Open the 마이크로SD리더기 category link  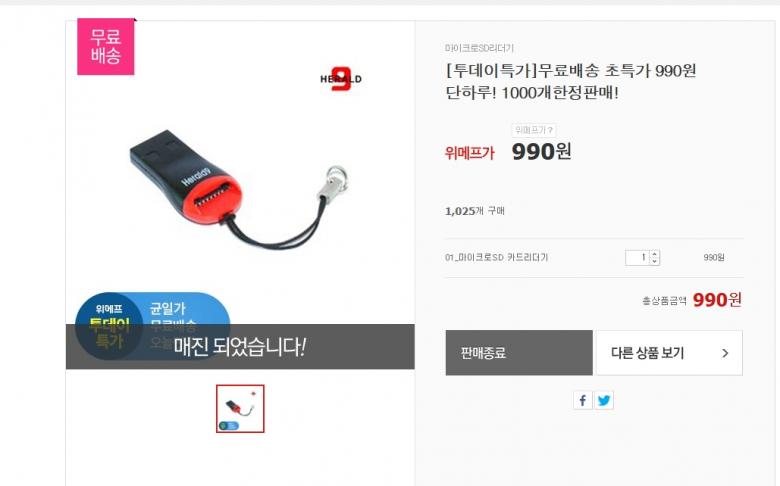click(480, 48)
